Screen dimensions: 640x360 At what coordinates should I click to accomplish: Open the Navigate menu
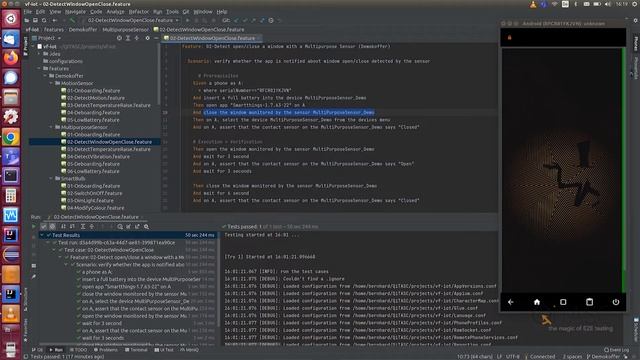pyautogui.click(x=75, y=12)
